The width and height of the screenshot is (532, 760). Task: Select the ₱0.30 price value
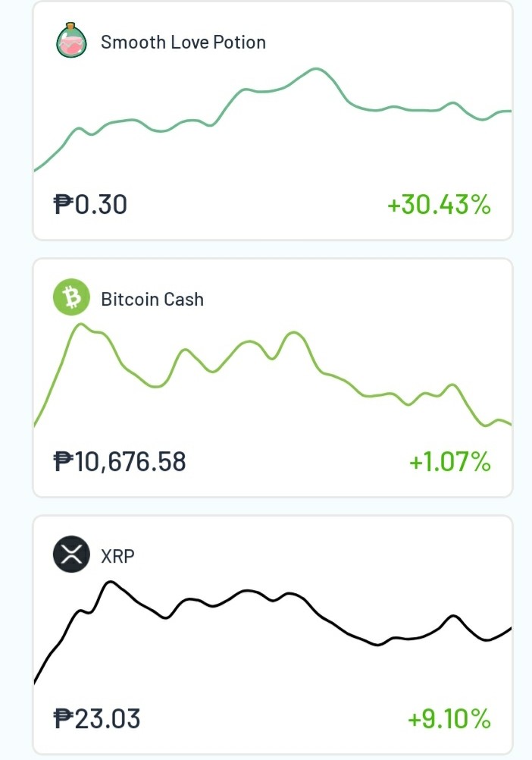tap(90, 204)
